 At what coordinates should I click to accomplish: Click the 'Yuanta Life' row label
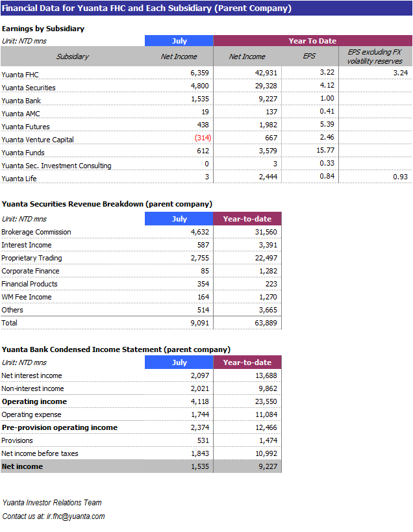click(19, 179)
